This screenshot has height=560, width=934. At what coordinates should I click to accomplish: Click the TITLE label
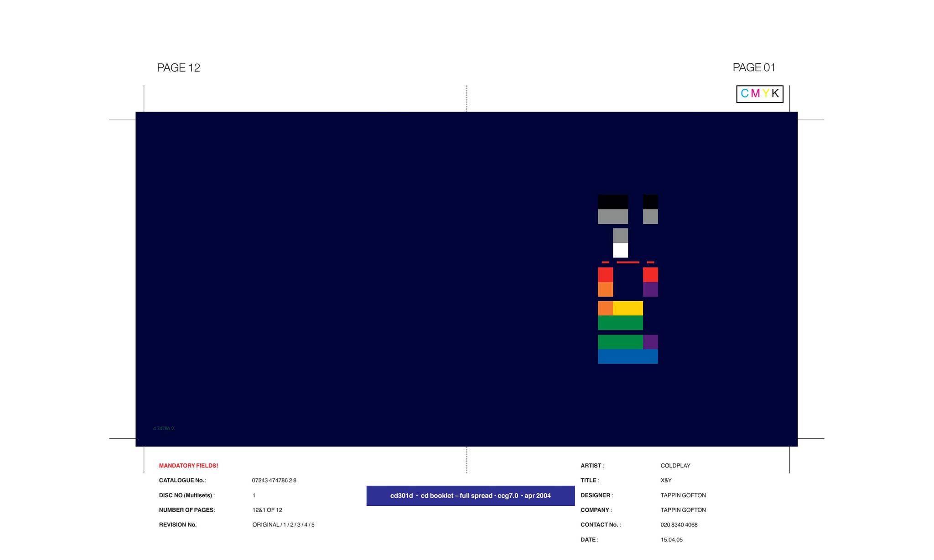(590, 480)
